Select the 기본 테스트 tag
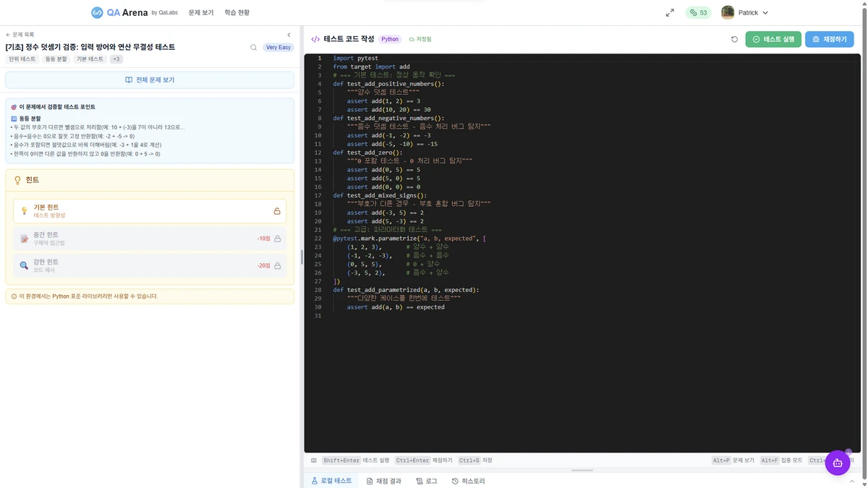This screenshot has height=488, width=868. [x=90, y=59]
